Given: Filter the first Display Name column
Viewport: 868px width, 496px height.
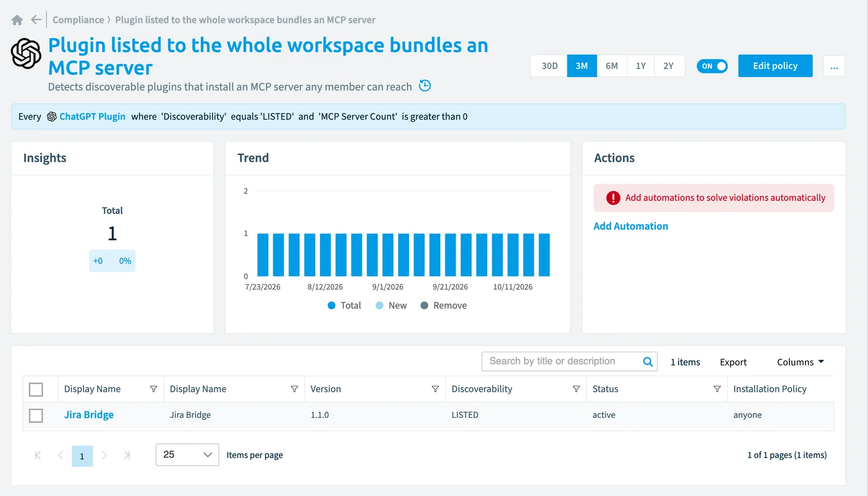Looking at the screenshot, I should click(154, 389).
